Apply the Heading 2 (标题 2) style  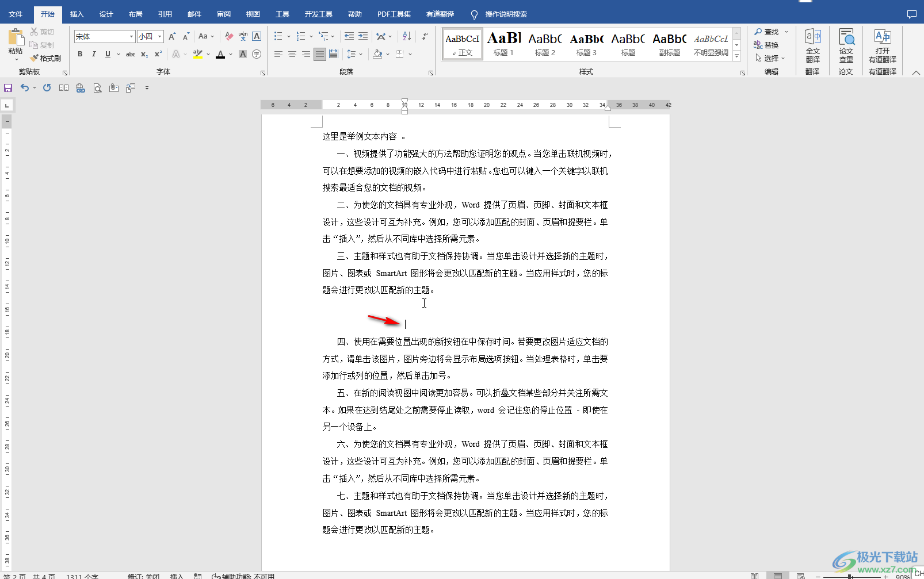click(x=545, y=44)
